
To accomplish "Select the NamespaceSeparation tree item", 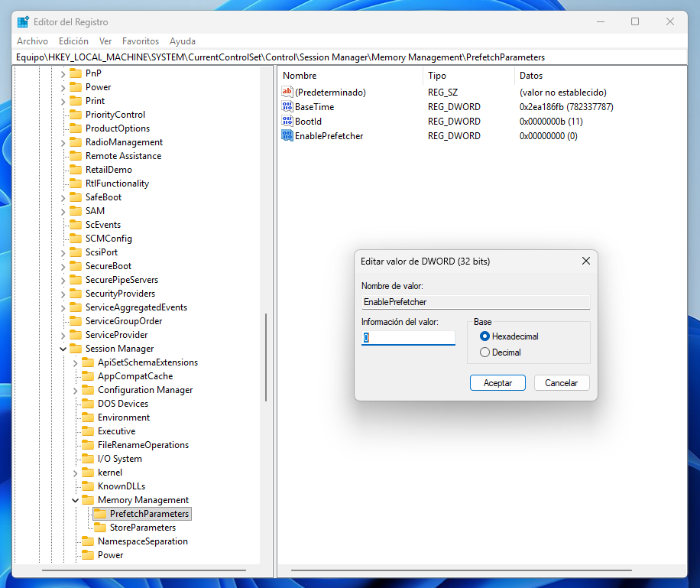I will pyautogui.click(x=143, y=541).
